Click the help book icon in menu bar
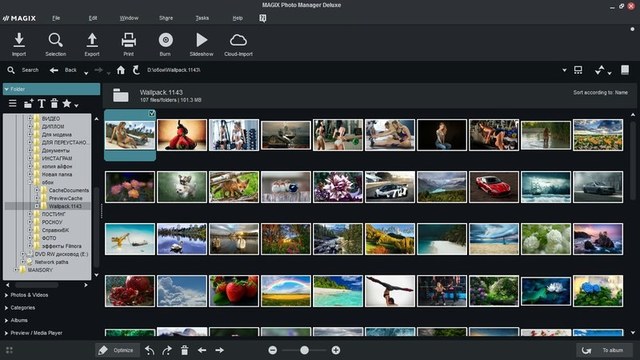Image resolution: width=640 pixels, height=360 pixels. [263, 18]
